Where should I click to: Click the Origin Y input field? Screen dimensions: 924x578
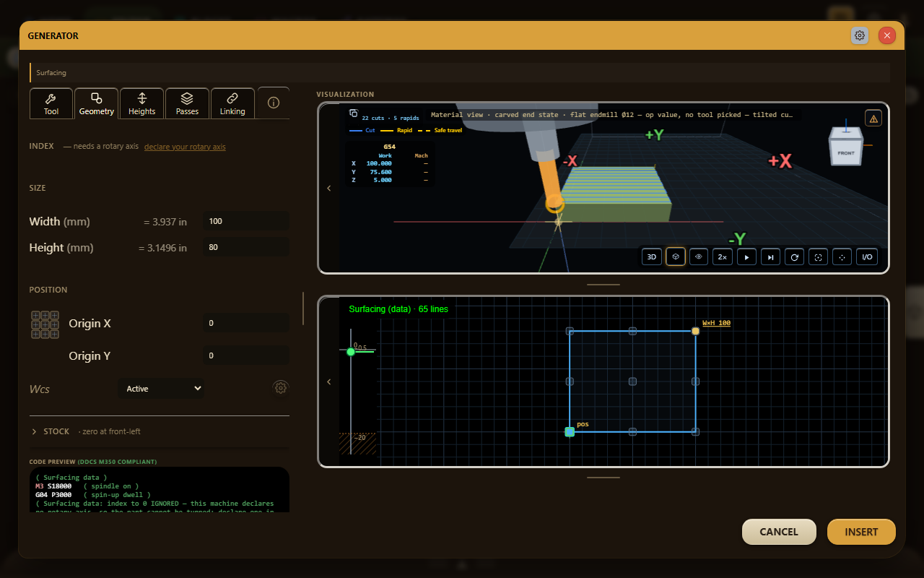point(246,355)
